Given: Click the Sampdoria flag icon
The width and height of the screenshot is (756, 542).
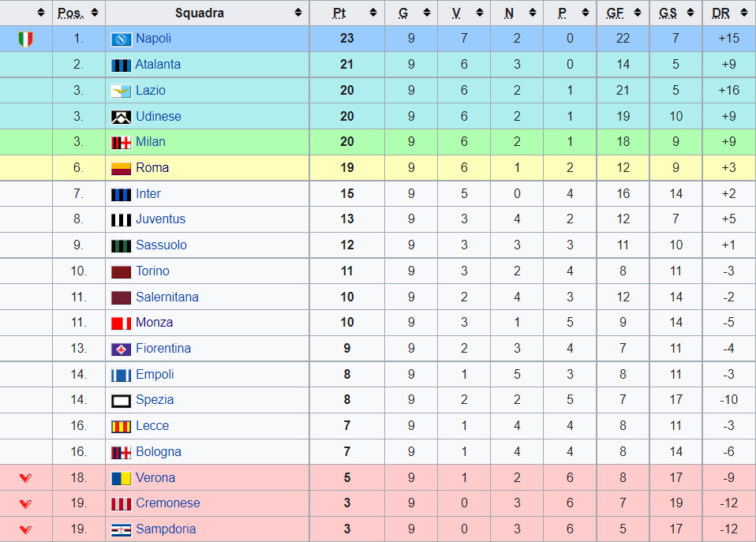Looking at the screenshot, I should tap(121, 530).
